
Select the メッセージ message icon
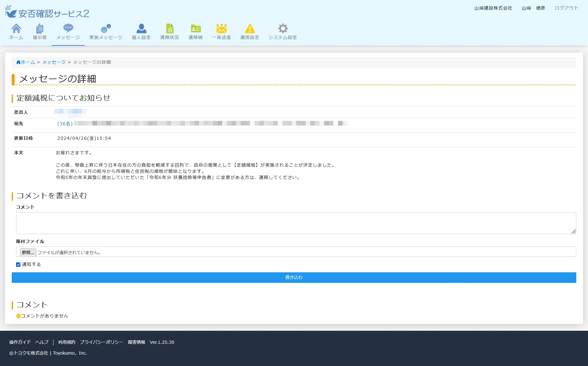tap(67, 31)
